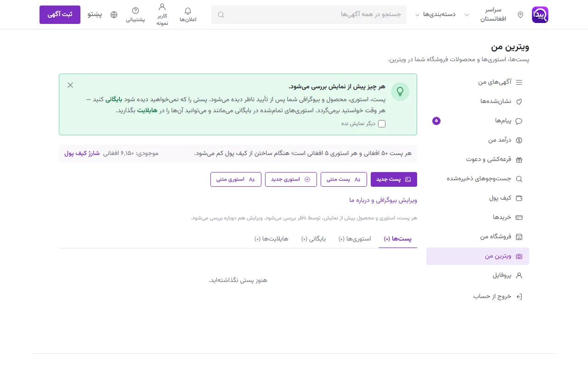Click the پیدا logo icon
The width and height of the screenshot is (588, 368).
pos(540,15)
